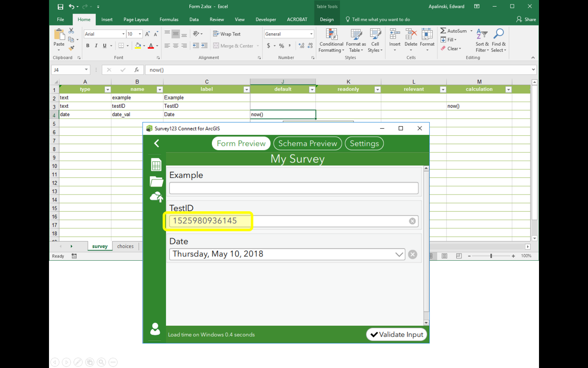
Task: Toggle Underline formatting
Action: tap(104, 46)
